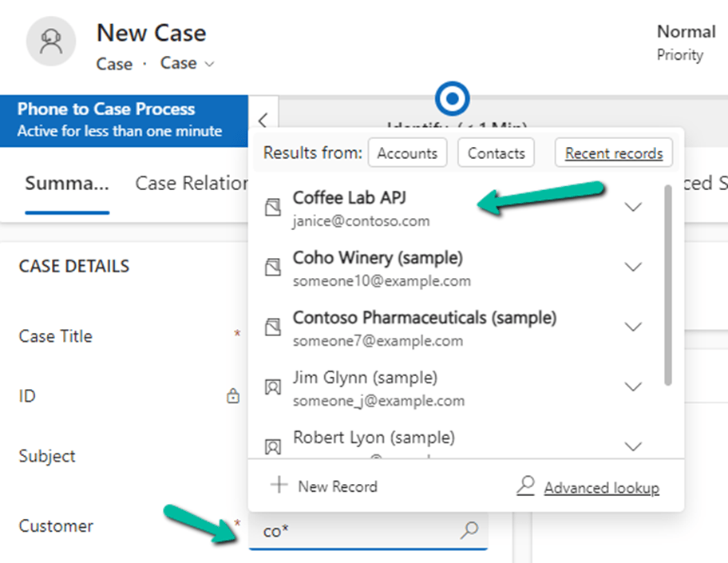Select the Identify stage circle marker
Screen dimensions: 728x563
[453, 99]
